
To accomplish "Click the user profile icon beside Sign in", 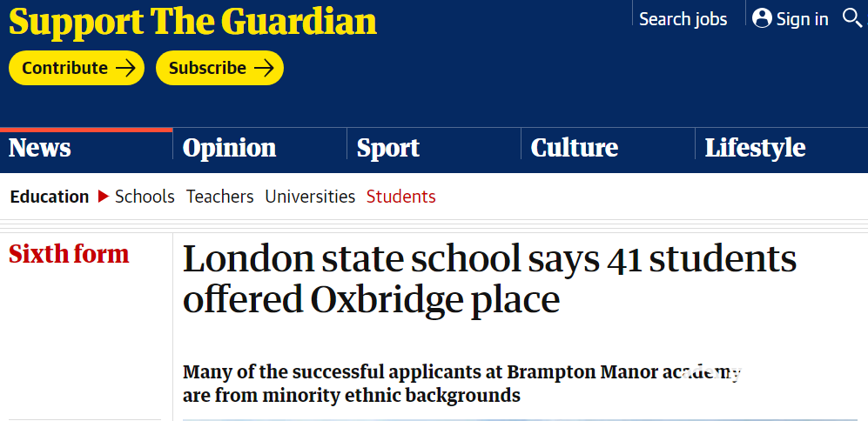I will pyautogui.click(x=763, y=18).
